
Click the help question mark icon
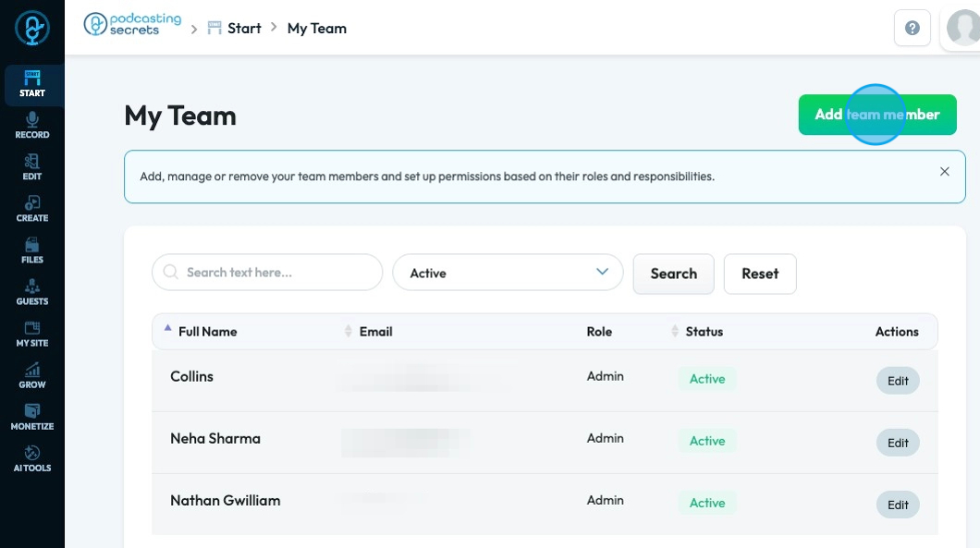point(912,29)
